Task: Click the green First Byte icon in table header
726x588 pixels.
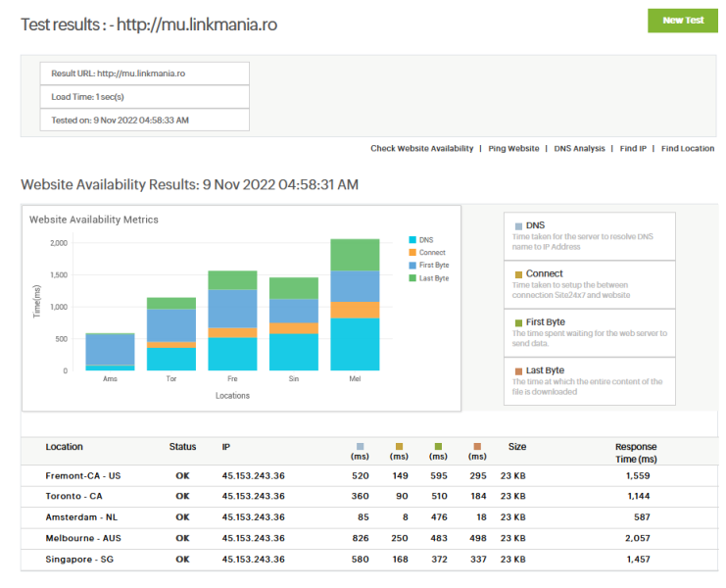Action: 438,446
